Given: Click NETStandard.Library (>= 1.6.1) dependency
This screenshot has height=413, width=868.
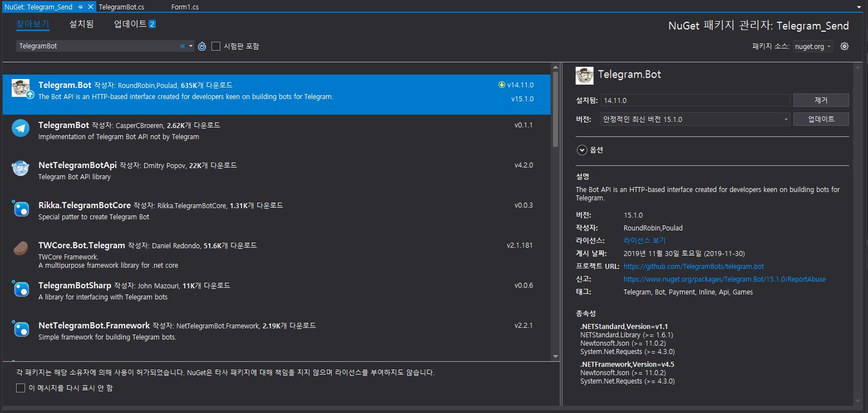Looking at the screenshot, I should (x=627, y=335).
